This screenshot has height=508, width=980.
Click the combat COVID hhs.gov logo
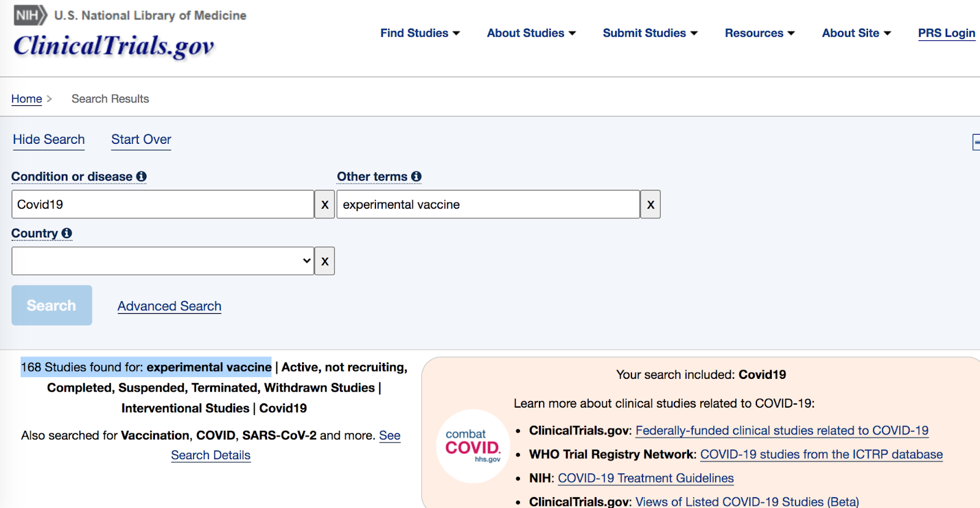pos(473,446)
